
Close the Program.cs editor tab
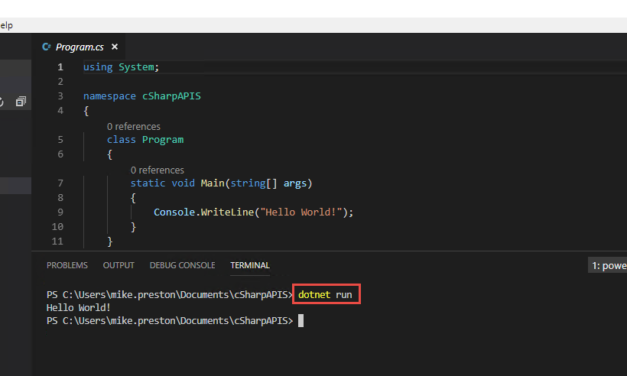coord(115,47)
